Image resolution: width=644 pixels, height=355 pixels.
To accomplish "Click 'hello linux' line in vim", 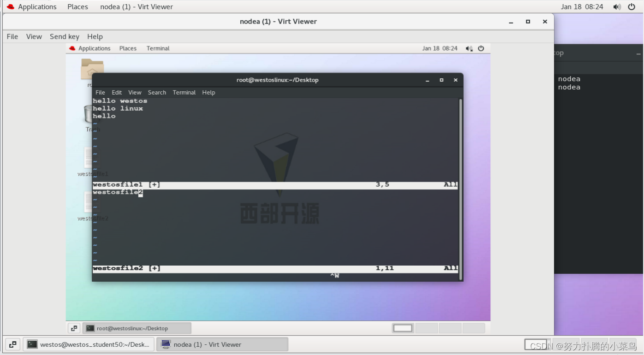I will pyautogui.click(x=118, y=109).
